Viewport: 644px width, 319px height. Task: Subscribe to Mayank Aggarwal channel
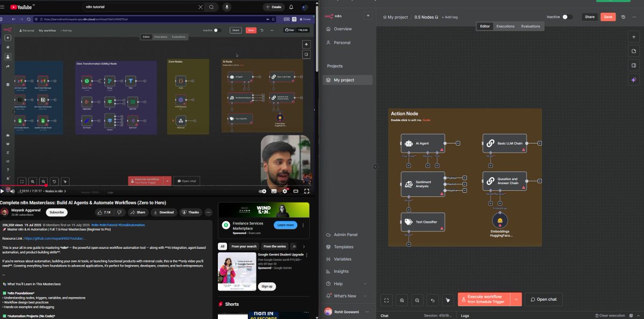tap(56, 212)
